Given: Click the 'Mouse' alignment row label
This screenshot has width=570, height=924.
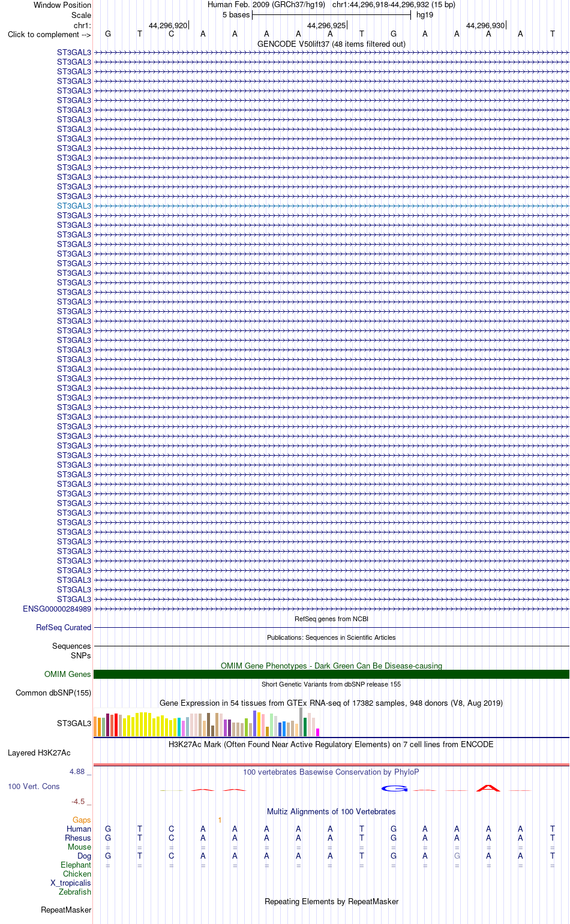Looking at the screenshot, I should click(x=79, y=847).
